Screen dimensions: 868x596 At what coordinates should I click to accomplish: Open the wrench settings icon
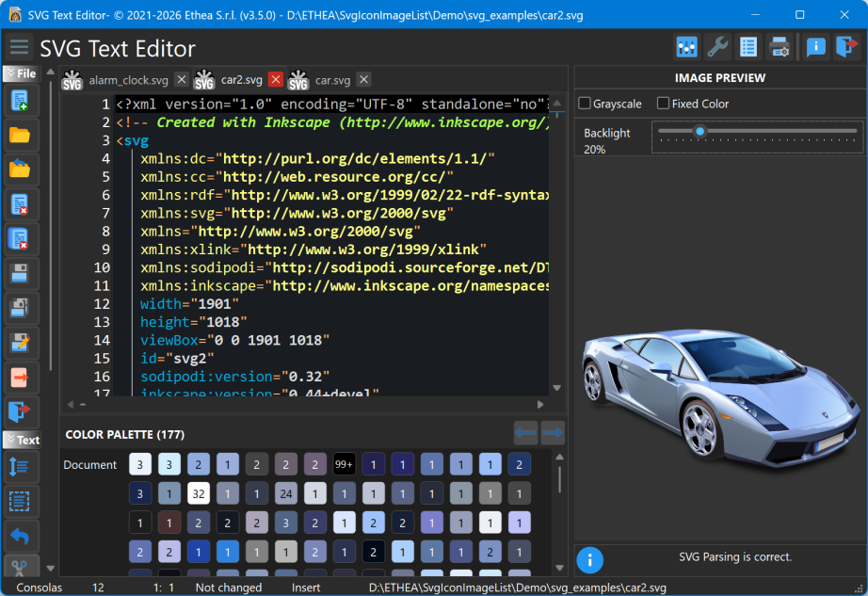pyautogui.click(x=718, y=47)
